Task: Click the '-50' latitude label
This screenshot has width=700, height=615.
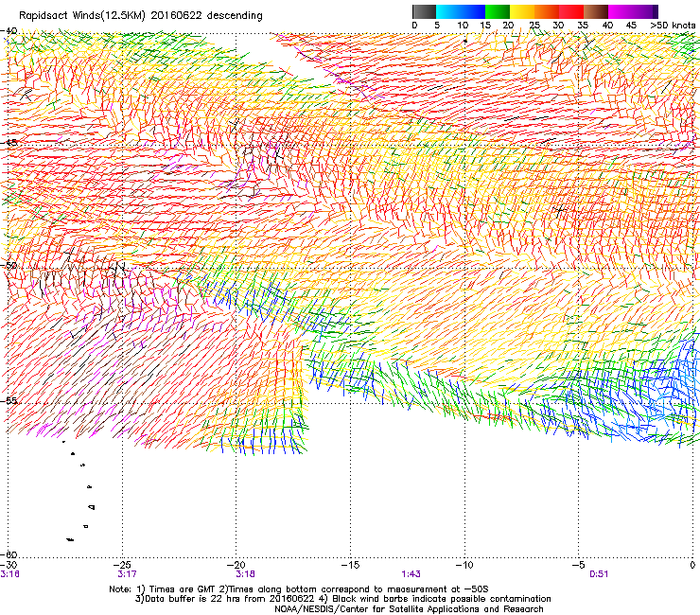Action: point(9,265)
